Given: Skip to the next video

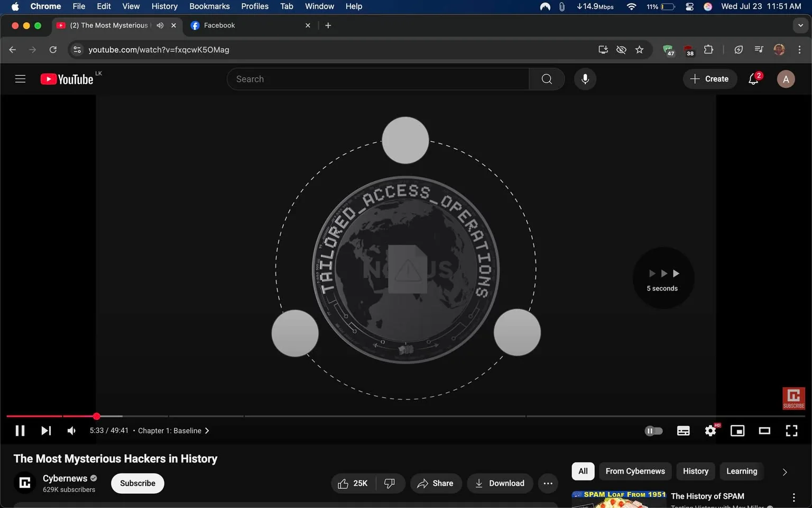Looking at the screenshot, I should pyautogui.click(x=46, y=431).
